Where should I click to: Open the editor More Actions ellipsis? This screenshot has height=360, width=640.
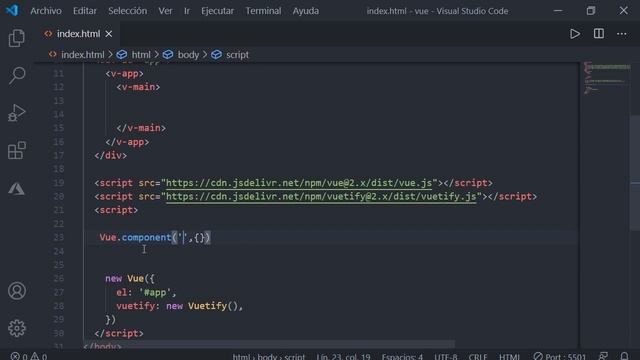622,34
